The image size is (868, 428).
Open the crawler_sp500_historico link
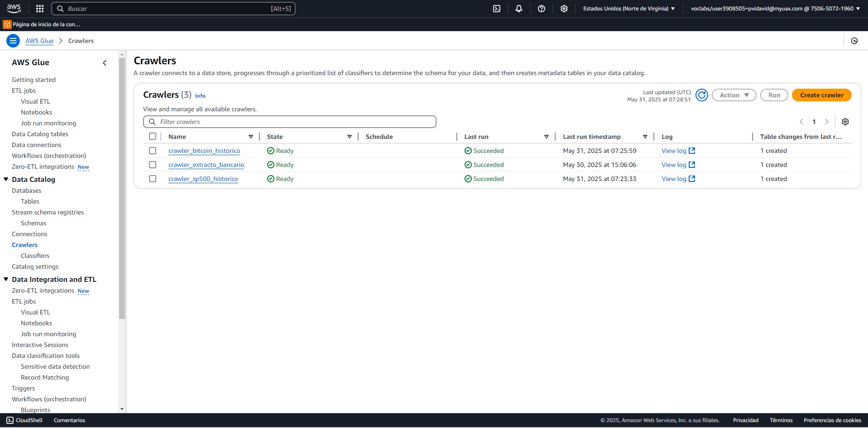click(203, 179)
